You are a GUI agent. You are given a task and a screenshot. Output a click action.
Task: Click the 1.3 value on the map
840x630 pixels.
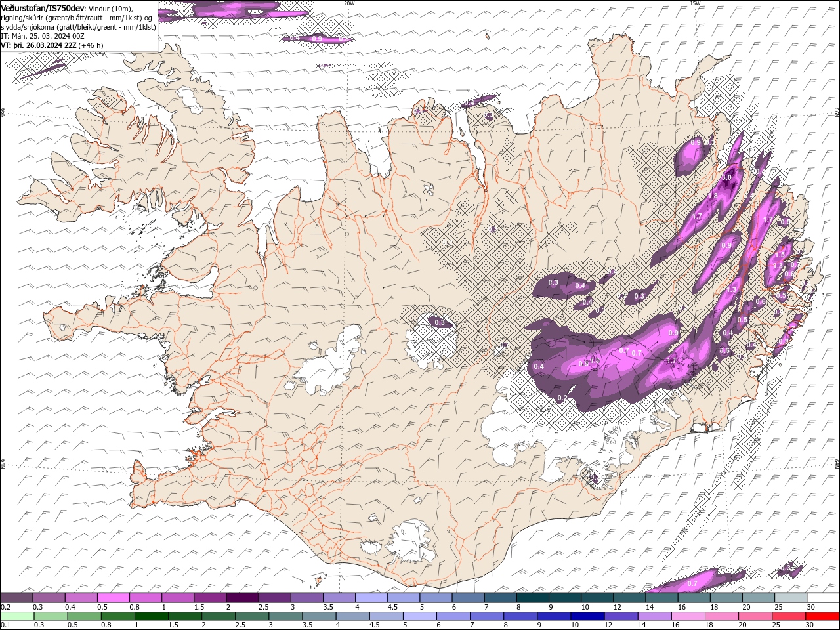point(732,289)
